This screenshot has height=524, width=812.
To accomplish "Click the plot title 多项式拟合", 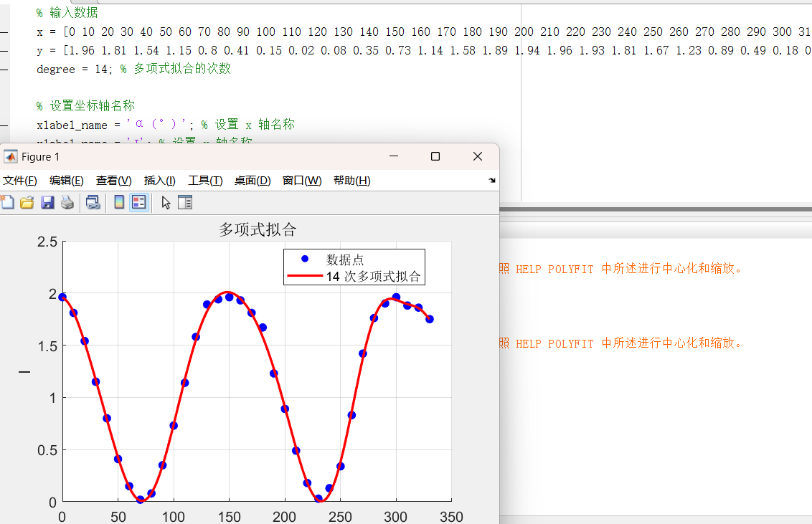I will pos(257,230).
